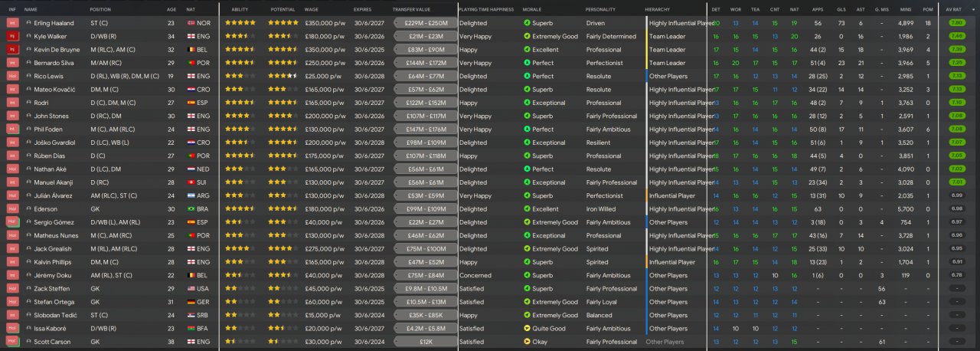The width and height of the screenshot is (980, 351).
Task: Click the Brazil flag in Ederson's row
Action: [x=191, y=208]
